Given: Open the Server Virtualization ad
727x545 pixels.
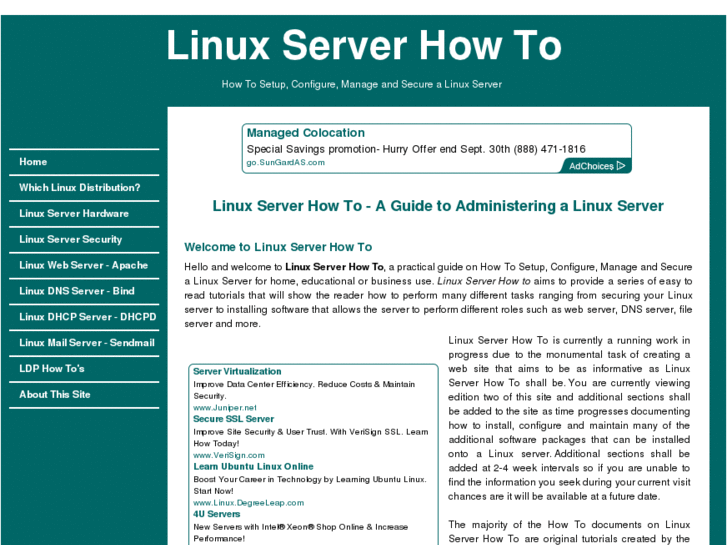Looking at the screenshot, I should pos(237,372).
